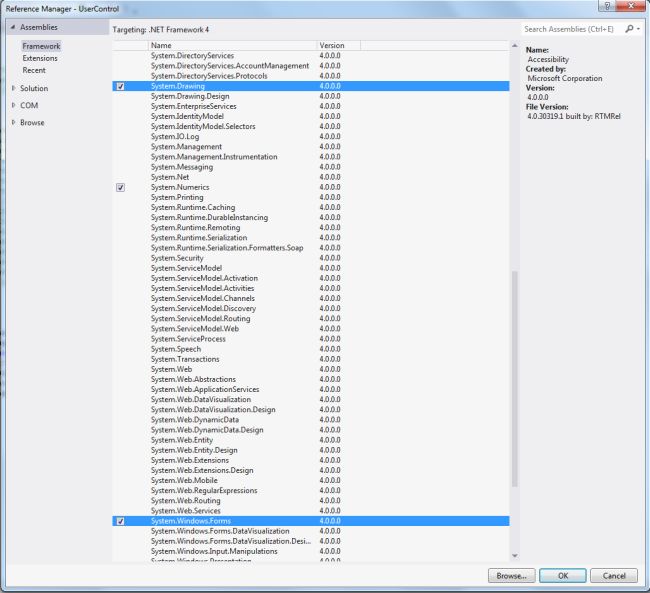Screen dimensions: 650x593
Task: Select System.ServiceModel.Routing row
Action: [x=310, y=319]
